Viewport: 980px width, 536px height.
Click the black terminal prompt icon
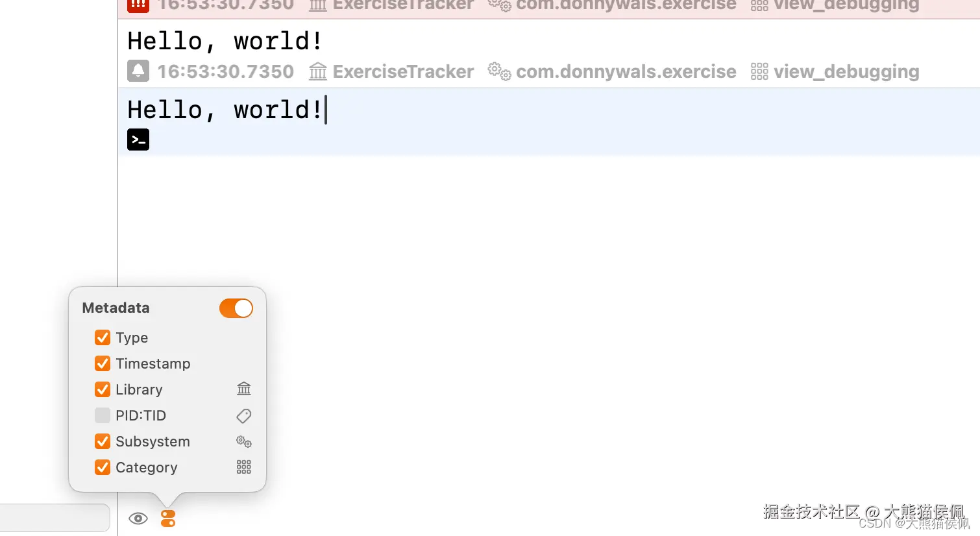pos(138,140)
